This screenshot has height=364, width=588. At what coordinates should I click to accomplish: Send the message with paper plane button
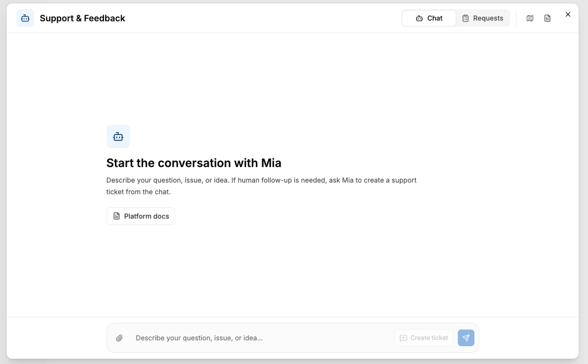(x=466, y=338)
